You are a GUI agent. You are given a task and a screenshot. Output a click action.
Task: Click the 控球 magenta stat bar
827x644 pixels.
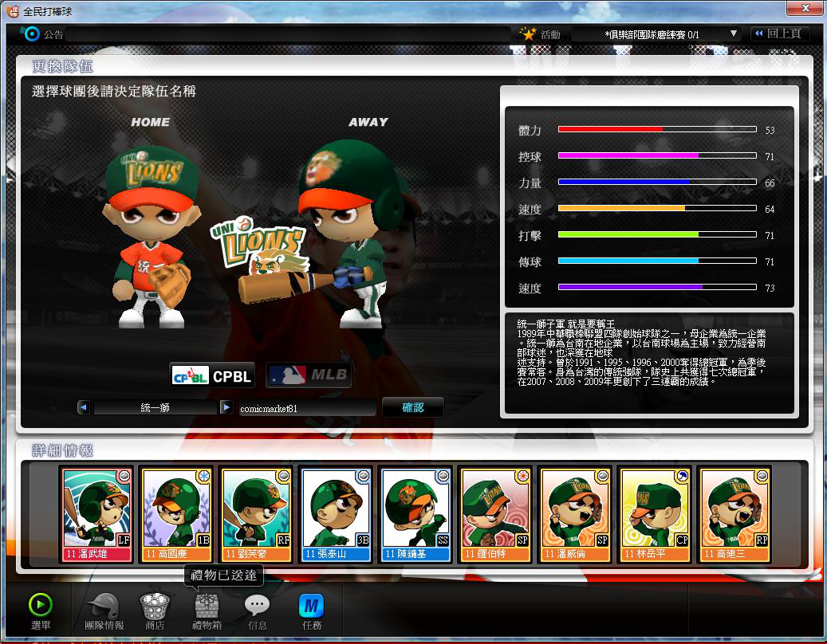point(657,155)
